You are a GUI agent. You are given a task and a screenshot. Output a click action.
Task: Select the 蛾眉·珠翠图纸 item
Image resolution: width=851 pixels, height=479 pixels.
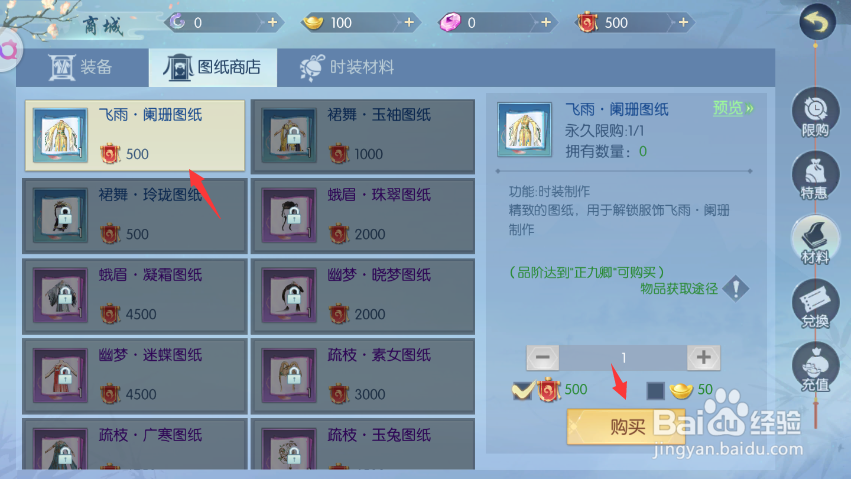pos(363,216)
